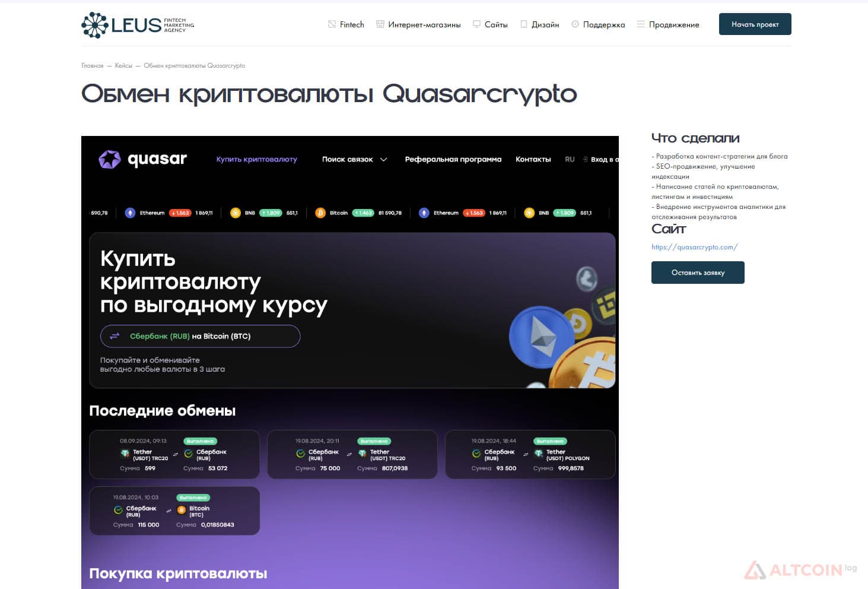The height and width of the screenshot is (589, 868).
Task: Click the amount 999,8578 in the 18:44 exchange
Action: pyautogui.click(x=571, y=468)
